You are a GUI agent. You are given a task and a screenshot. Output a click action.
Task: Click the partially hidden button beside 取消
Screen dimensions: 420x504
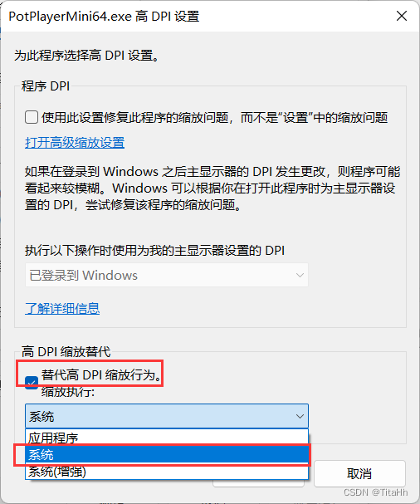point(258,483)
